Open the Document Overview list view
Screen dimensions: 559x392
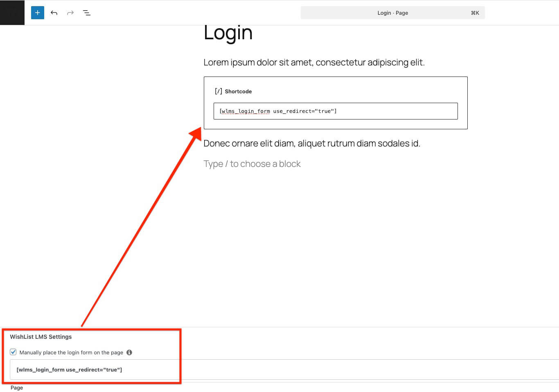coord(86,13)
